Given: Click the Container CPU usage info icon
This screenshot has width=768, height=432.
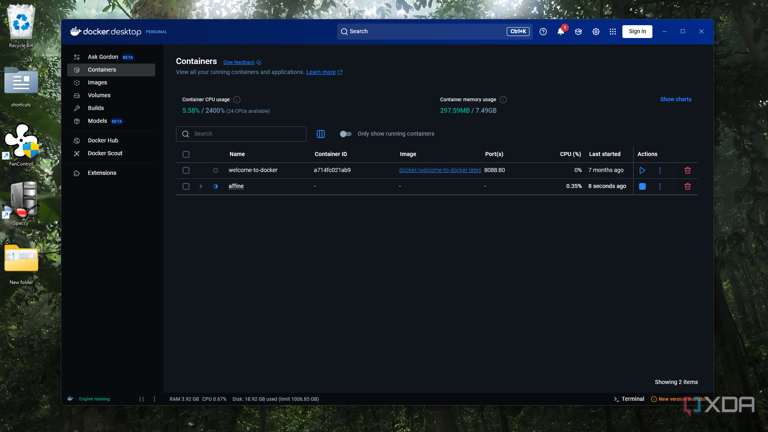Looking at the screenshot, I should click(x=237, y=99).
